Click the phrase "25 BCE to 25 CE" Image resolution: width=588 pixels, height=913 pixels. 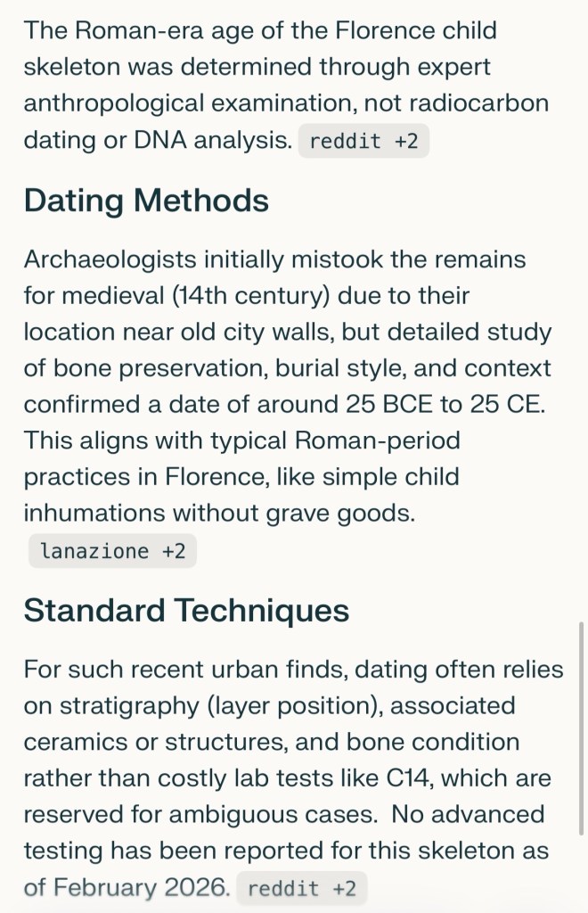442,403
